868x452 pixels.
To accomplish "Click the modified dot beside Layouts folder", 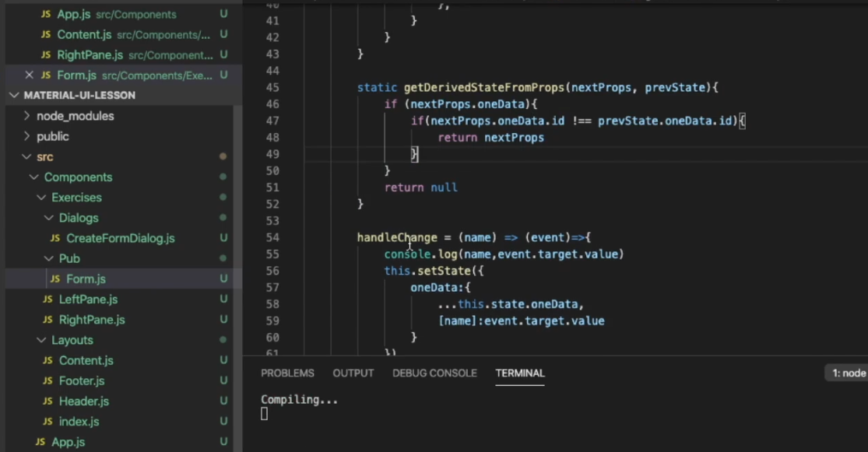I will (x=223, y=340).
